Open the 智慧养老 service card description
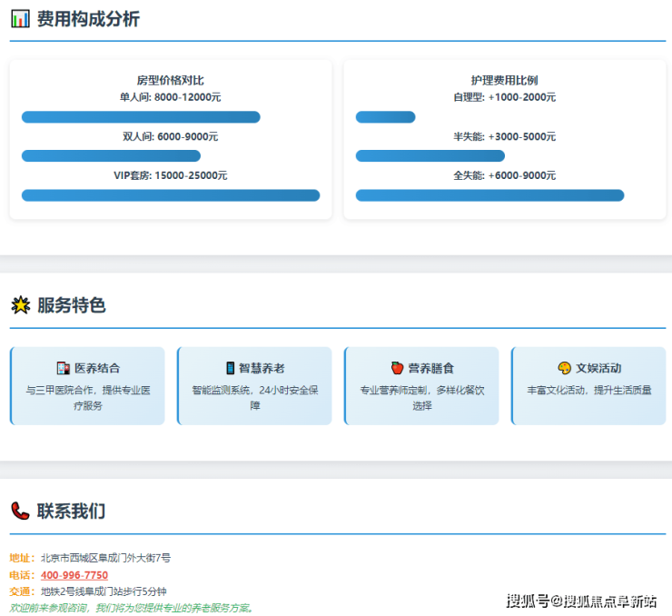The height and width of the screenshot is (616, 672). point(254,398)
